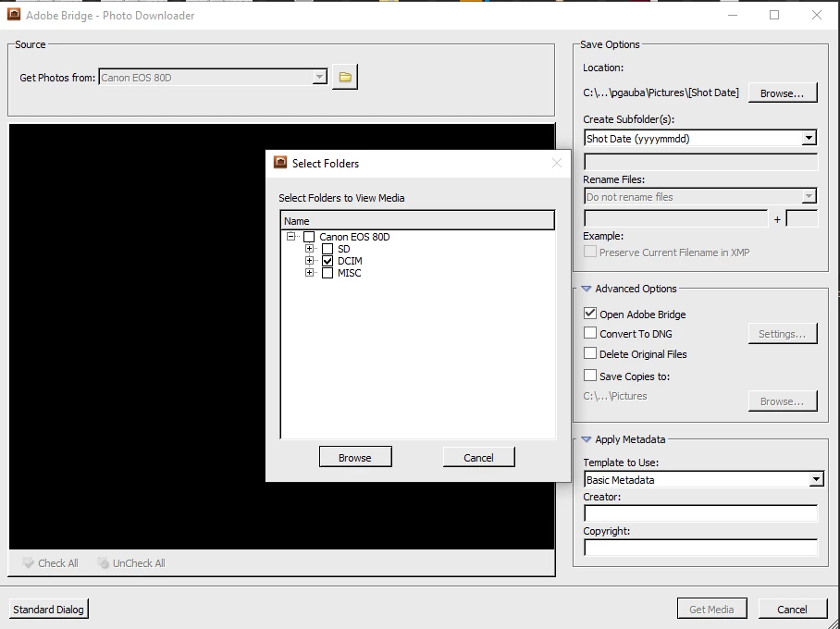Enable Delete Original Files

(x=590, y=353)
